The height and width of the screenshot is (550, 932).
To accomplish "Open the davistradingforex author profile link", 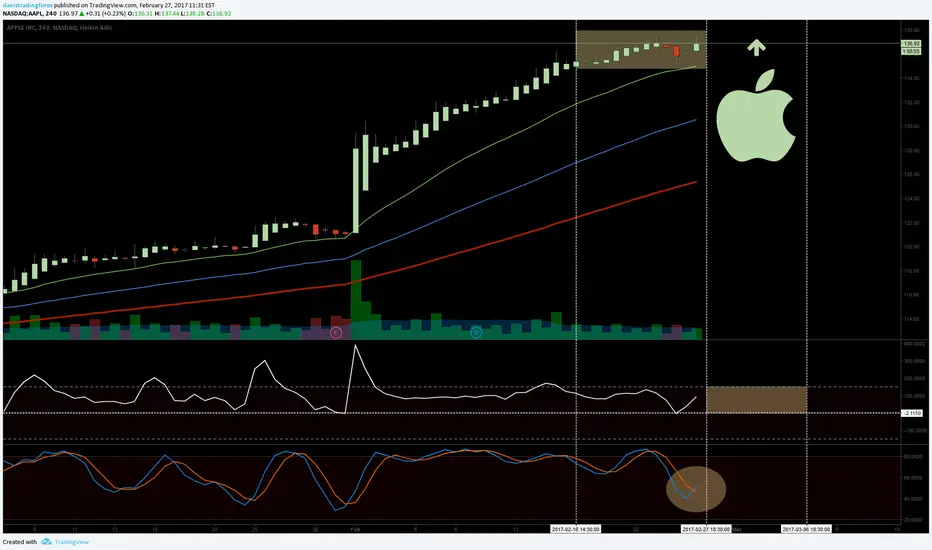I will click(x=27, y=5).
